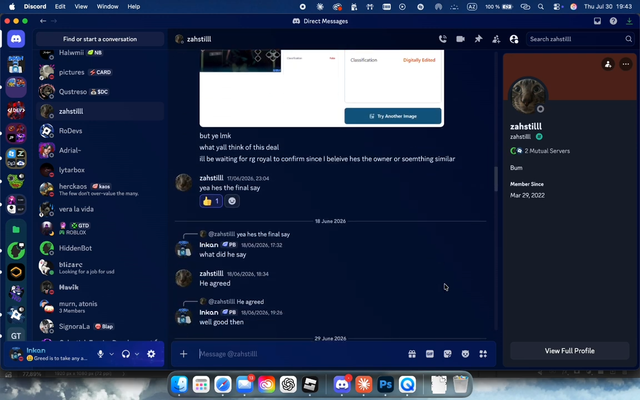640x400 pixels.
Task: Open the Discord app menu
Action: pos(35,7)
